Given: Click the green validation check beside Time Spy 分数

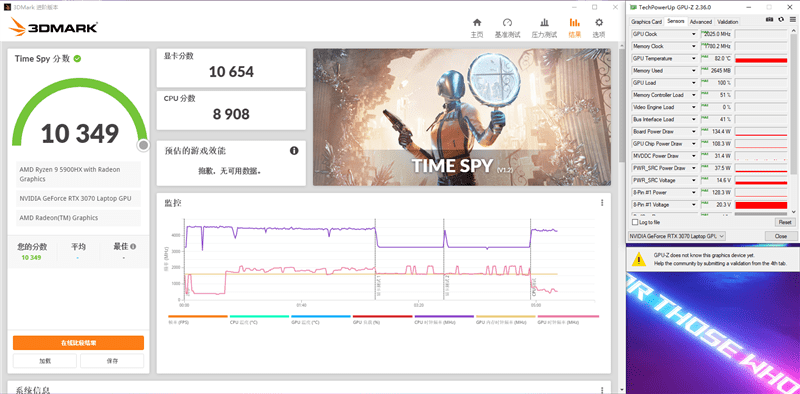Looking at the screenshot, I should (77, 59).
